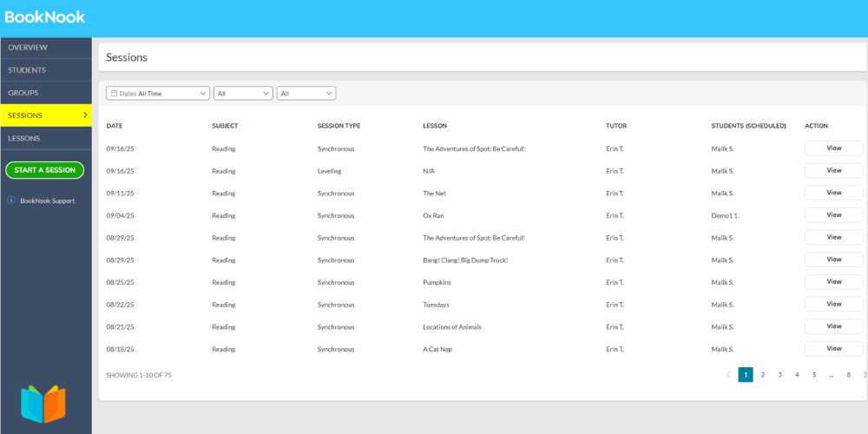The image size is (868, 434).
Task: View the 09/11/25 The Net session
Action: pyautogui.click(x=833, y=193)
